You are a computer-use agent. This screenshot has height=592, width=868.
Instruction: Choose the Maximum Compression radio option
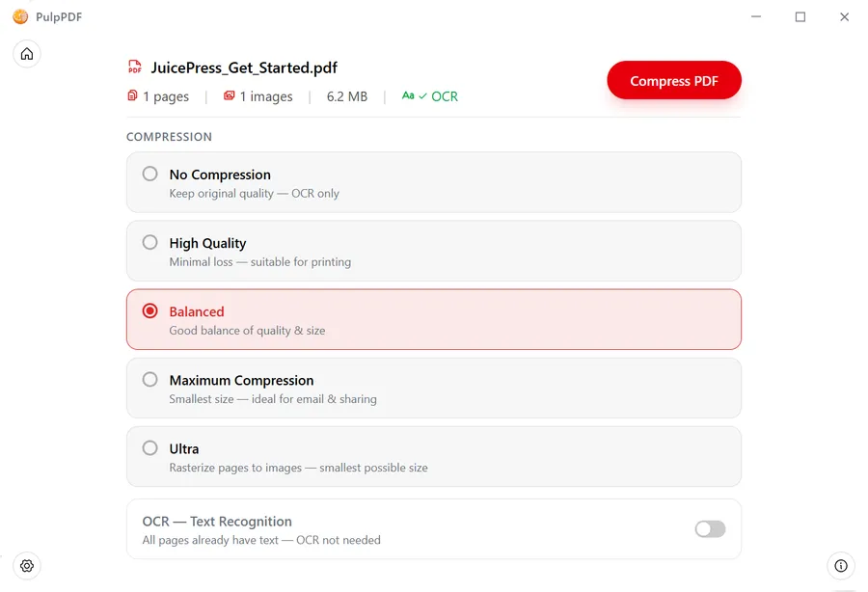pos(150,380)
